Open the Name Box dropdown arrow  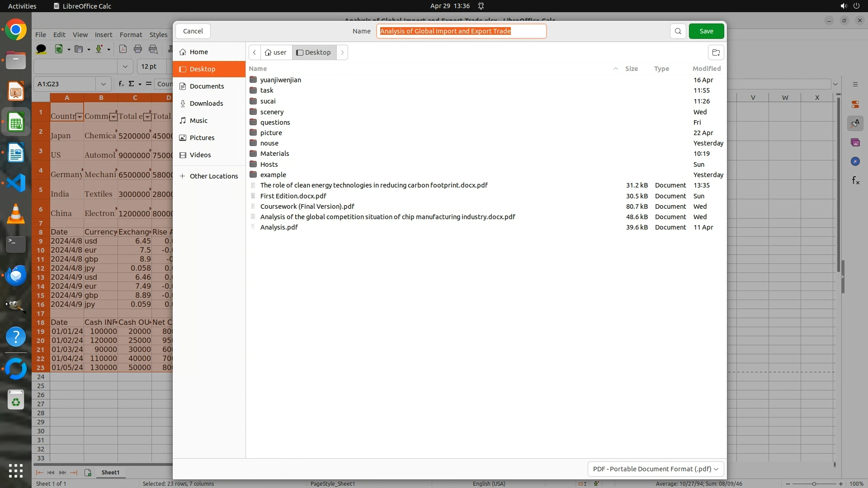pos(104,84)
